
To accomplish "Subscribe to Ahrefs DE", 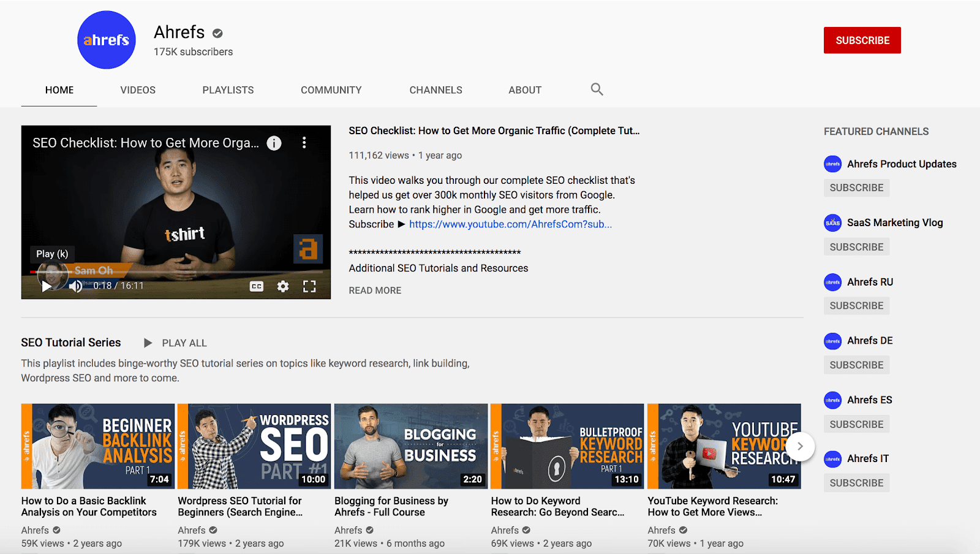I will tap(856, 365).
